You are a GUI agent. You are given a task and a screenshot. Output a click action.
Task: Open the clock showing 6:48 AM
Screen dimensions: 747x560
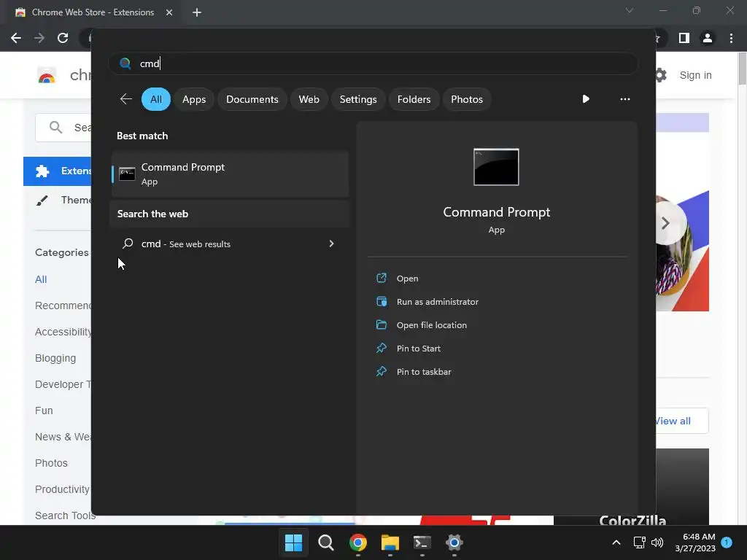[x=695, y=542]
